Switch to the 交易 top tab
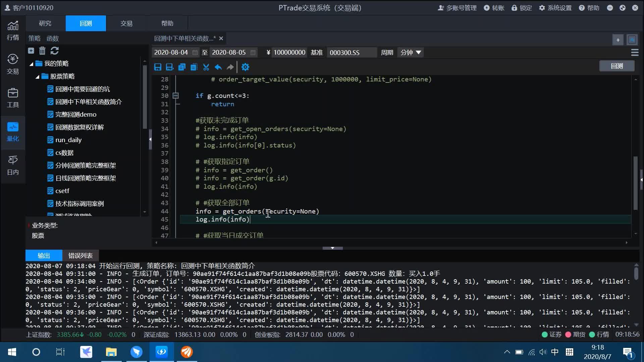The height and width of the screenshot is (362, 644). pyautogui.click(x=126, y=23)
